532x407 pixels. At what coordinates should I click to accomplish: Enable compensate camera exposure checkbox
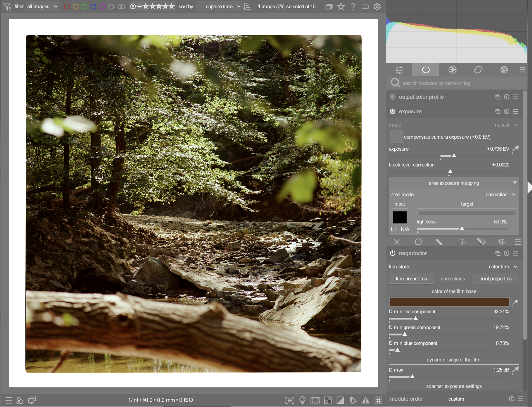(x=396, y=137)
